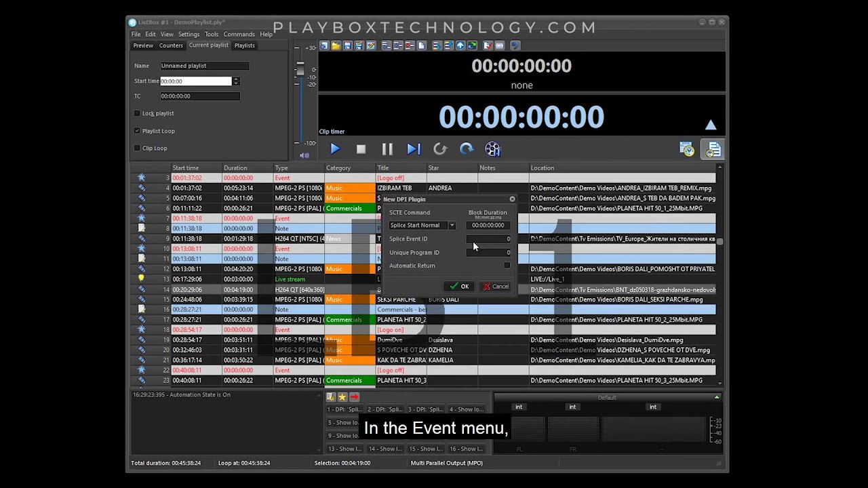Open the calendar clock scheduler icon

pos(687,149)
